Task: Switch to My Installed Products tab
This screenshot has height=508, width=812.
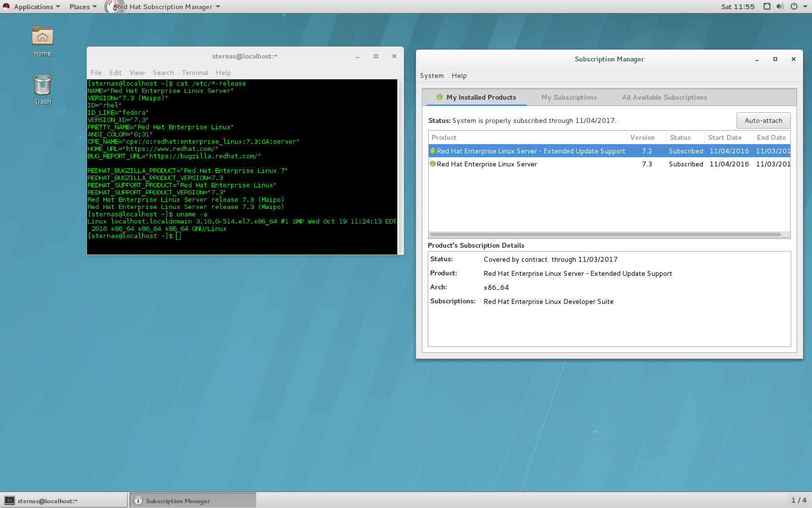Action: (476, 97)
